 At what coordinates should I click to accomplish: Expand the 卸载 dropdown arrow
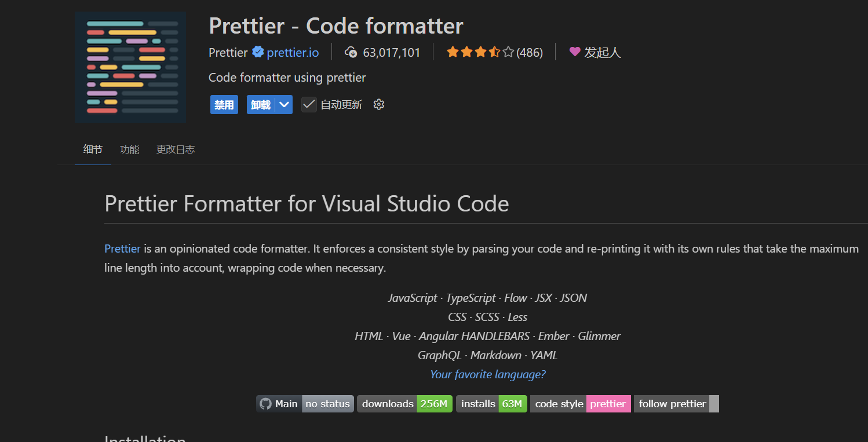[x=284, y=105]
